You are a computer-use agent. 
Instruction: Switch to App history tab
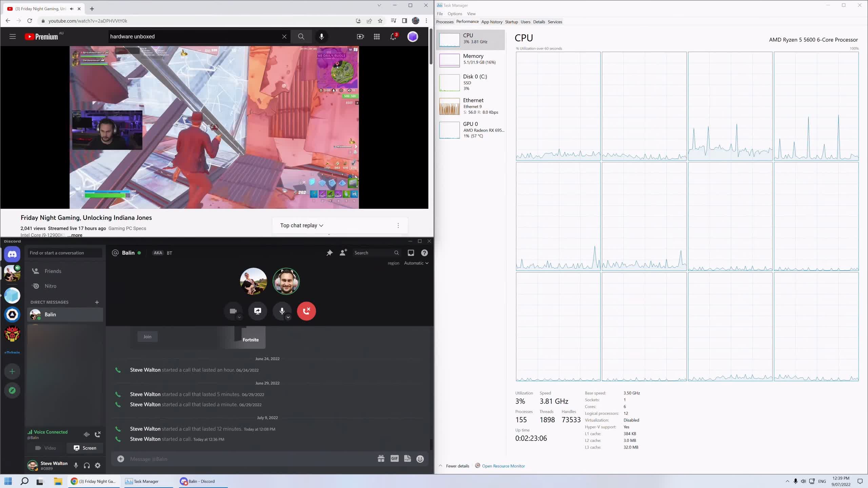[492, 22]
